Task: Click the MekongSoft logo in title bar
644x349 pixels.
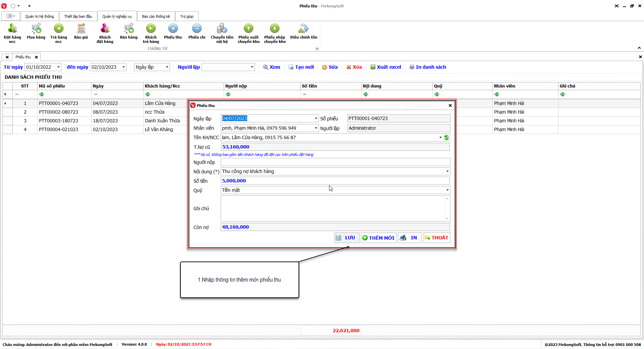Action: pos(4,6)
